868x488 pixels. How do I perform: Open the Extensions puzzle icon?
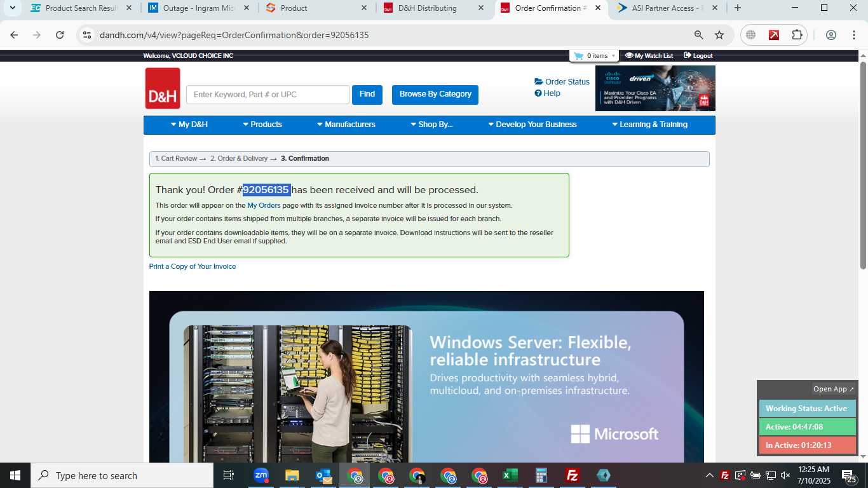tap(797, 35)
